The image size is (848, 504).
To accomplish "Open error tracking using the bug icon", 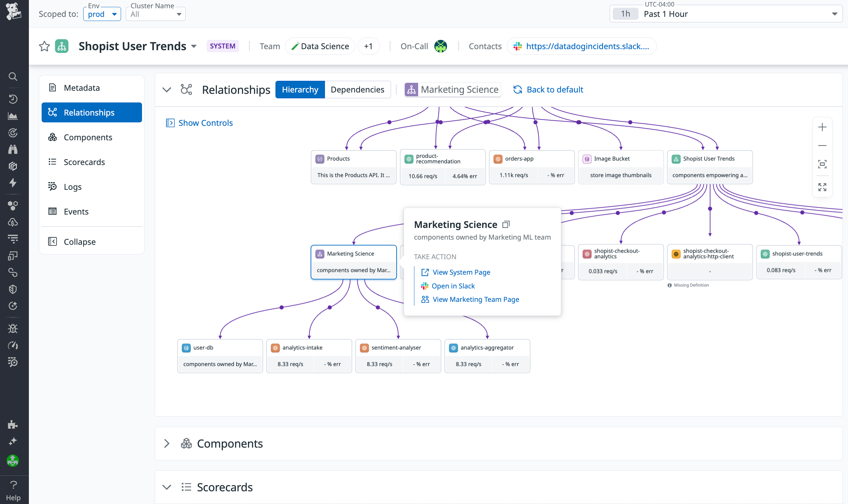I will 13,328.
